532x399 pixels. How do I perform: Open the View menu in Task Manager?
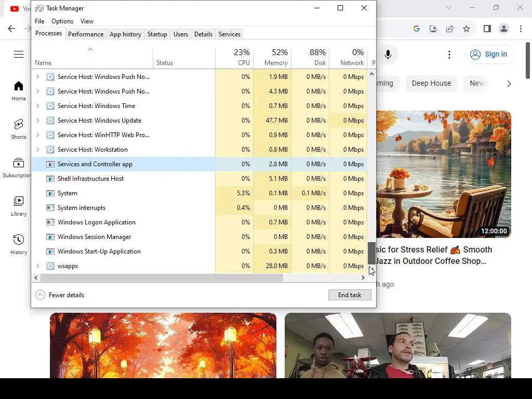(x=87, y=21)
